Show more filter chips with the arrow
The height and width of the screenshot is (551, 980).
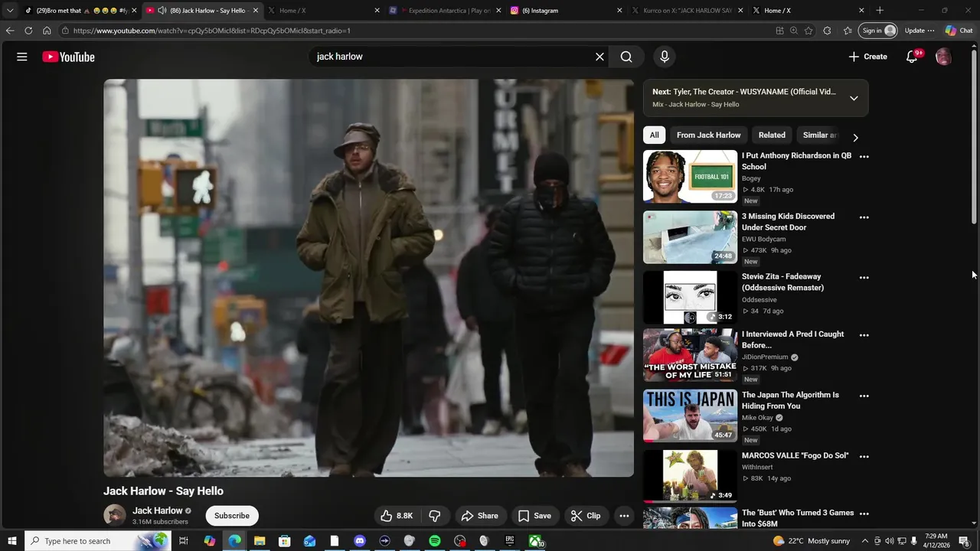[x=855, y=138]
